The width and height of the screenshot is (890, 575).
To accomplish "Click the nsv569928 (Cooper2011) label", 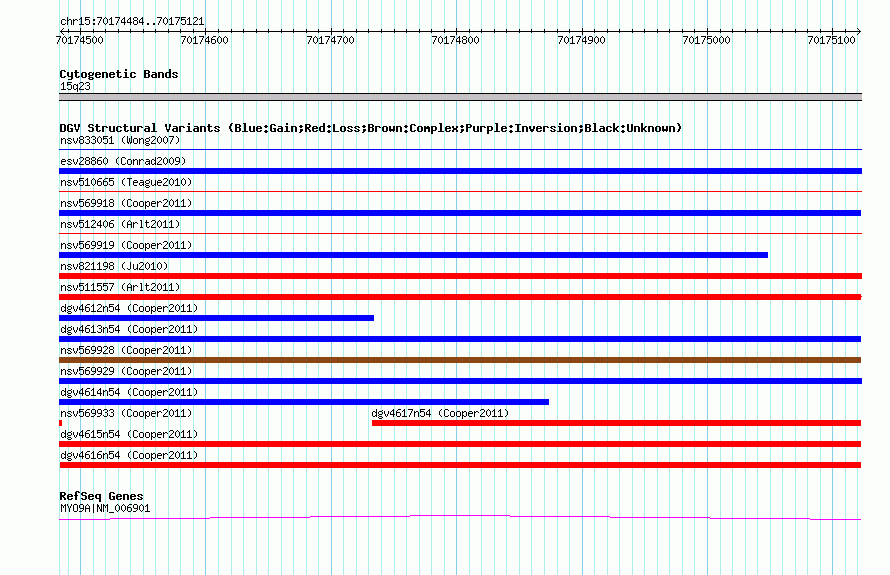I will [x=126, y=350].
